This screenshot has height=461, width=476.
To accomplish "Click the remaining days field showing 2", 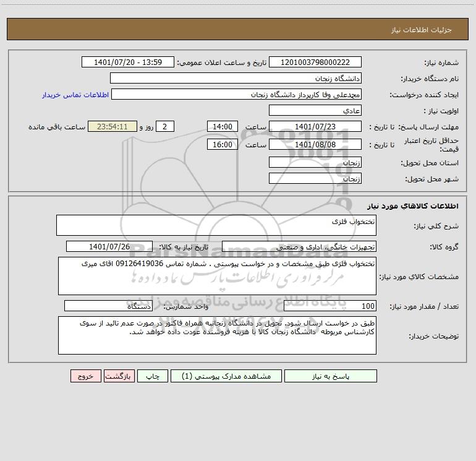I will (165, 126).
